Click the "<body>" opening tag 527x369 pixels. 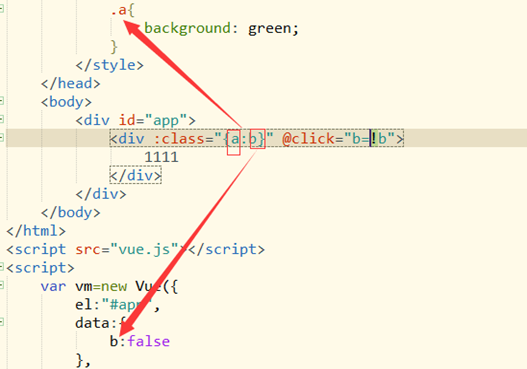click(67, 102)
